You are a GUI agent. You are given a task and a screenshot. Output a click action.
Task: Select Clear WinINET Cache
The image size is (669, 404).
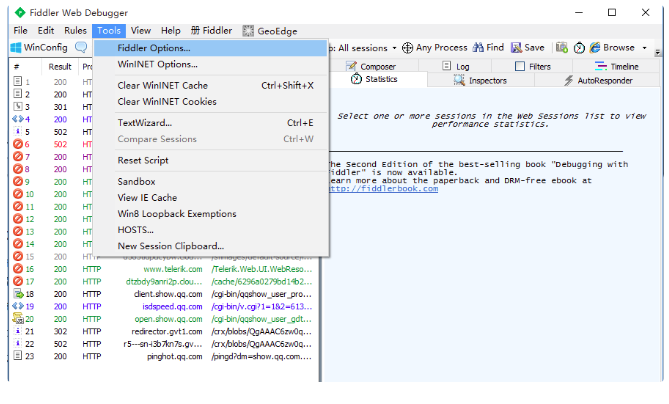210,86
